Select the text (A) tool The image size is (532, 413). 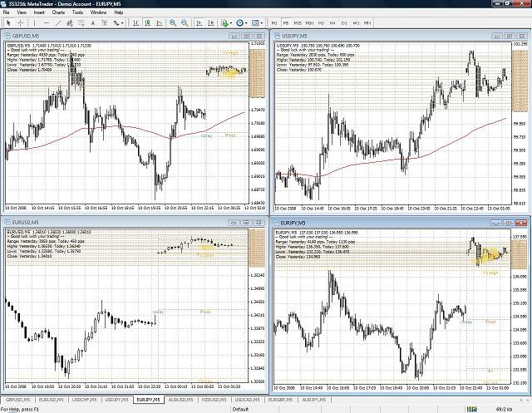click(92, 23)
